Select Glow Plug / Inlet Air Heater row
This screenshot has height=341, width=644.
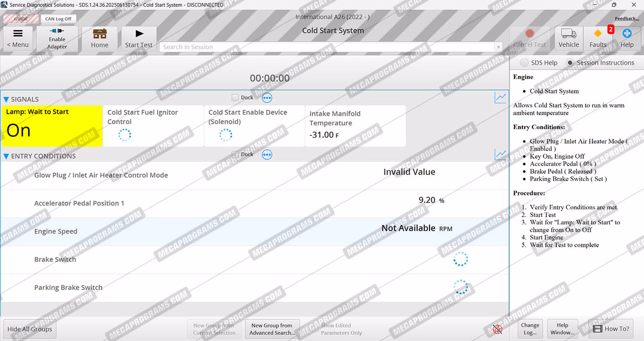pyautogui.click(x=255, y=175)
